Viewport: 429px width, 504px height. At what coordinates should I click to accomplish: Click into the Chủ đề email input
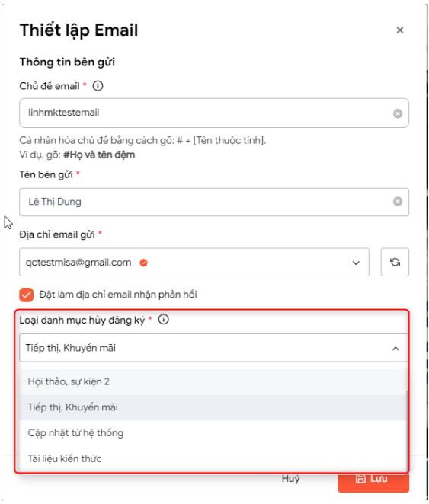point(214,113)
